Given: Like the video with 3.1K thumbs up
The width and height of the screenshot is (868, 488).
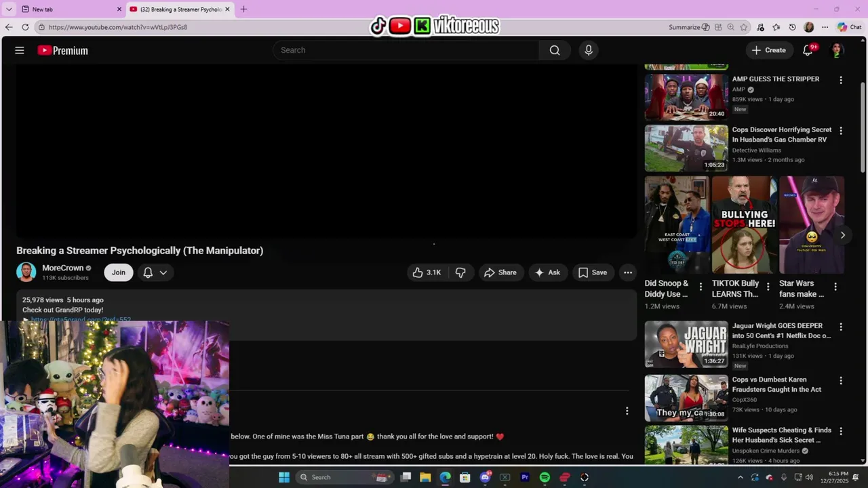Looking at the screenshot, I should tap(427, 272).
